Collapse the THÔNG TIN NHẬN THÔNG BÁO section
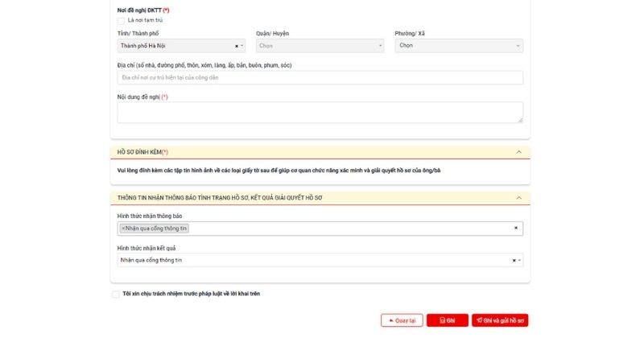 click(x=518, y=198)
